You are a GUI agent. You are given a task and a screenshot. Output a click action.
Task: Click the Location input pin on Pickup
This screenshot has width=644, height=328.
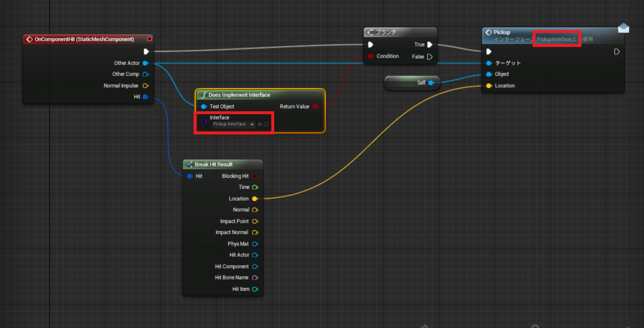[489, 86]
